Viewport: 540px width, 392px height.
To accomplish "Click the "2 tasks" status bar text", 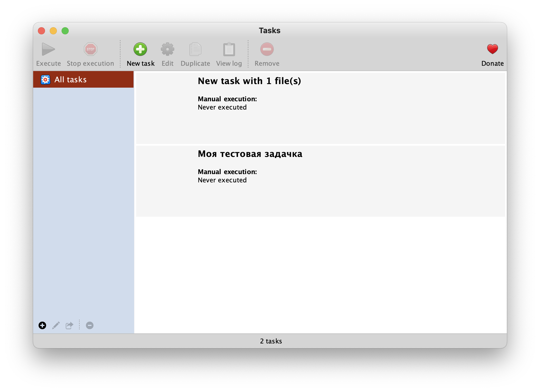I will [271, 341].
